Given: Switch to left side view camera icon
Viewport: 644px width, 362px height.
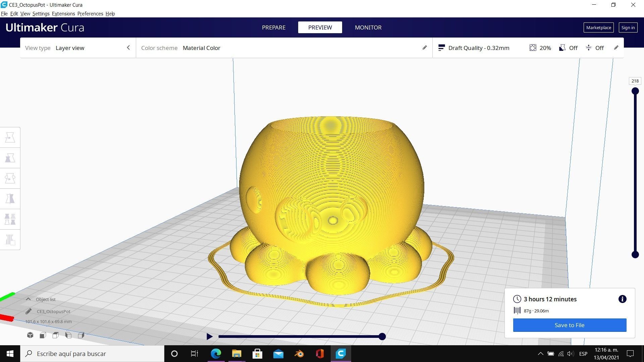Looking at the screenshot, I should pos(68,335).
